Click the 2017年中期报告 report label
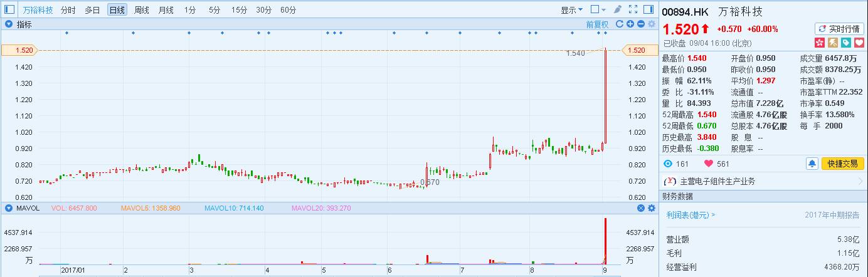Screen dimensions: 868x277 click(x=832, y=215)
